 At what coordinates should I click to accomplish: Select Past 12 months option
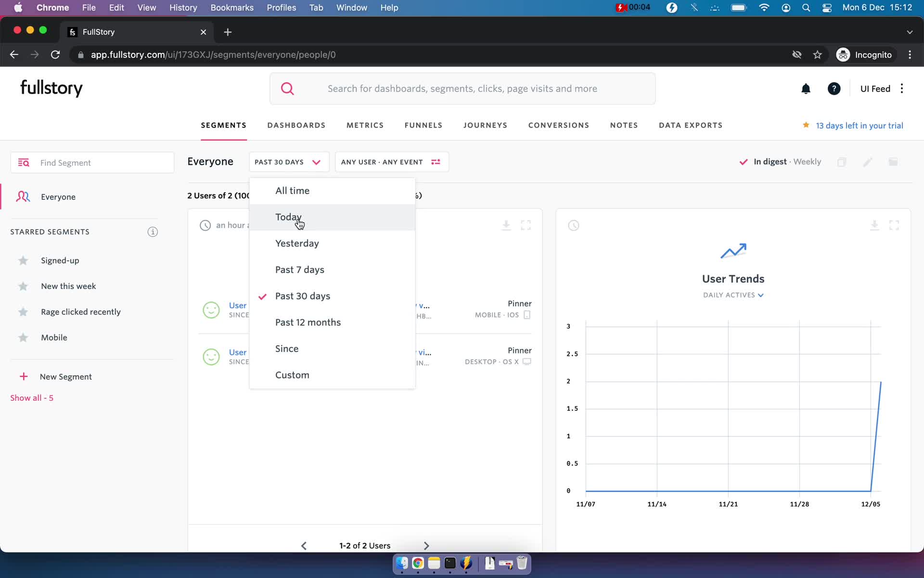point(332,323)
